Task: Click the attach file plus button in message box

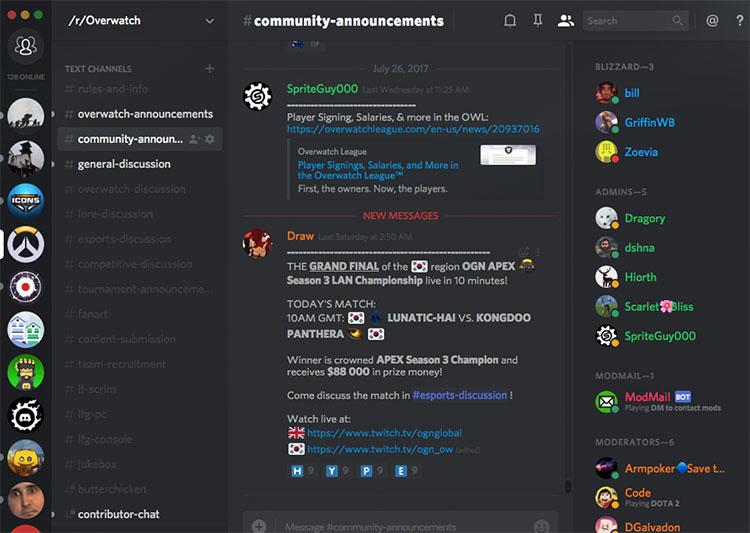Action: pos(259,526)
